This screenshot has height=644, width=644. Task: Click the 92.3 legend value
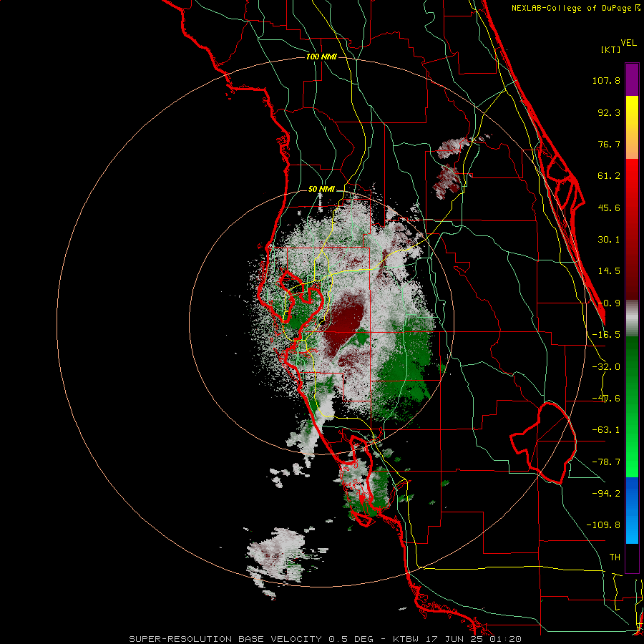pyautogui.click(x=609, y=112)
